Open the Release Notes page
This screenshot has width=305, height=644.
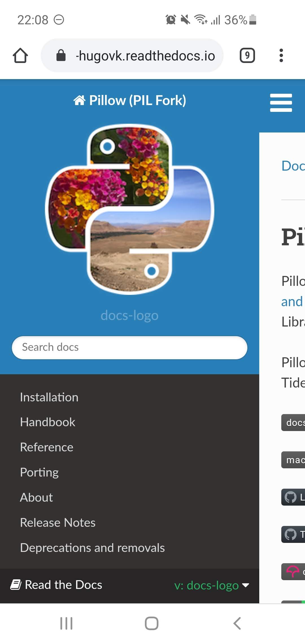[x=58, y=522]
